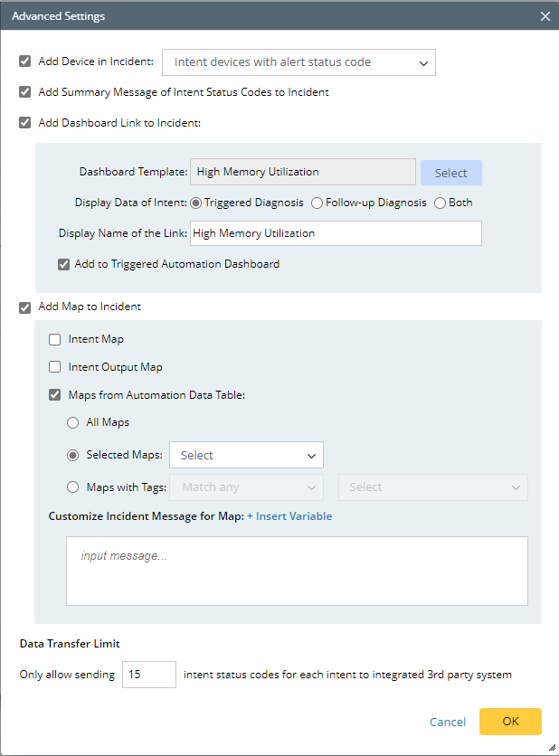Enable the Intent Map checkbox

tap(55, 339)
